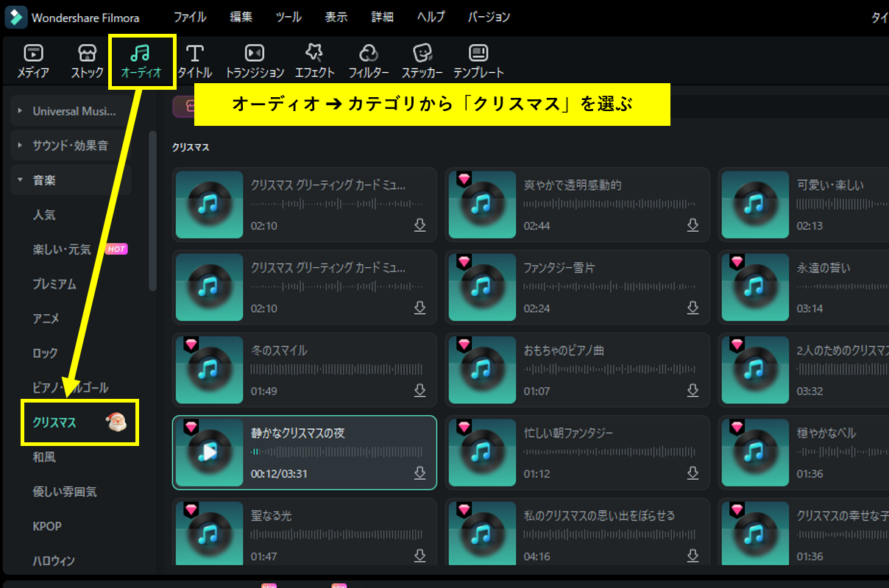Image resolution: width=889 pixels, height=588 pixels.
Task: Click the 静かなクリスマスの夜 waveform progress bar
Action: pyautogui.click(x=336, y=452)
